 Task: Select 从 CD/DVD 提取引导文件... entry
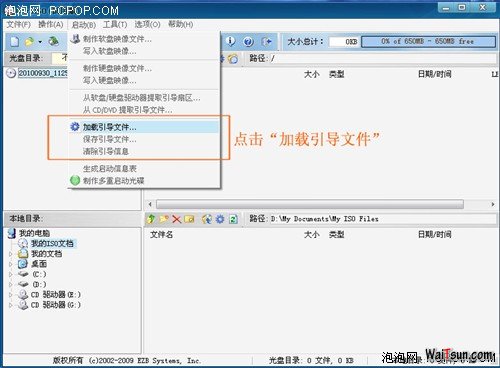click(x=144, y=110)
